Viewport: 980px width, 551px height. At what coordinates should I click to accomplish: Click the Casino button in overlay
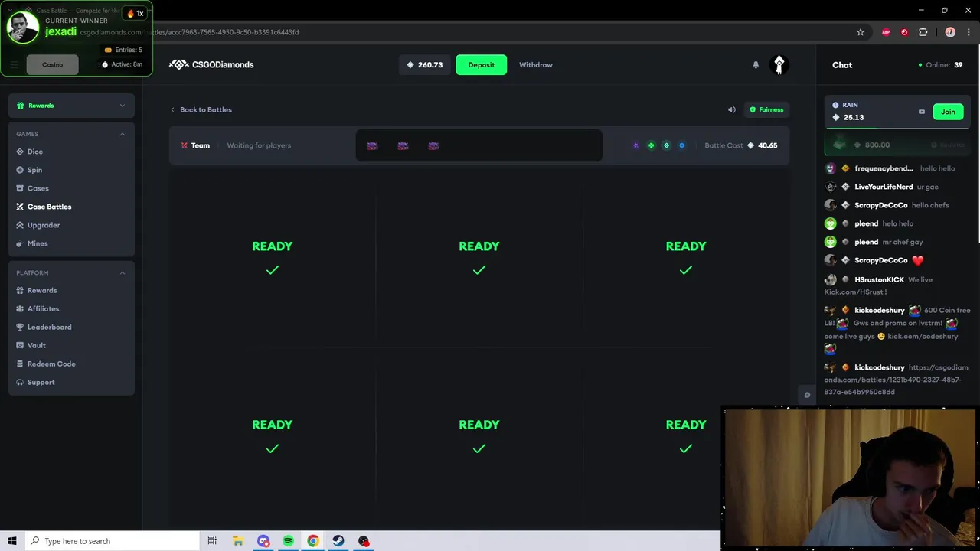pos(52,64)
